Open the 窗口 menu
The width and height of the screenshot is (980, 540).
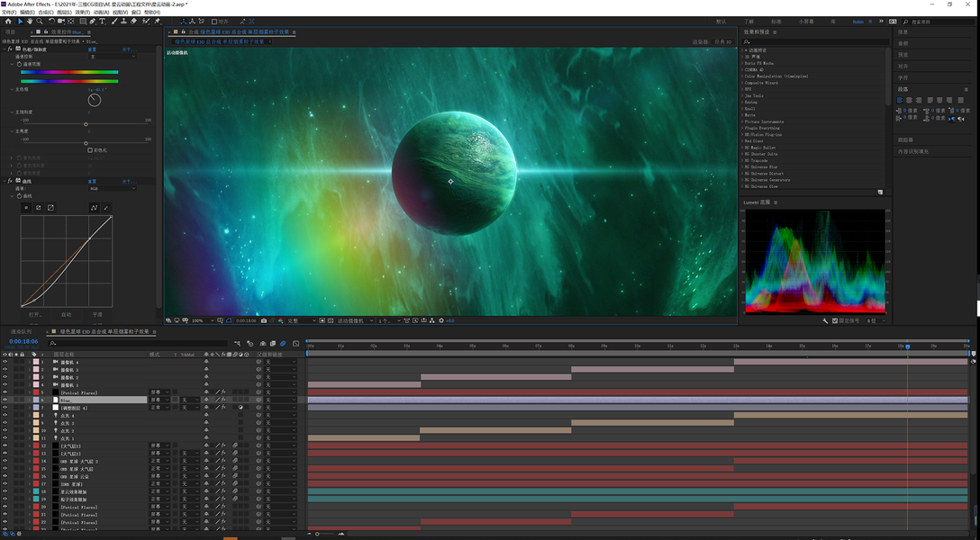click(136, 12)
